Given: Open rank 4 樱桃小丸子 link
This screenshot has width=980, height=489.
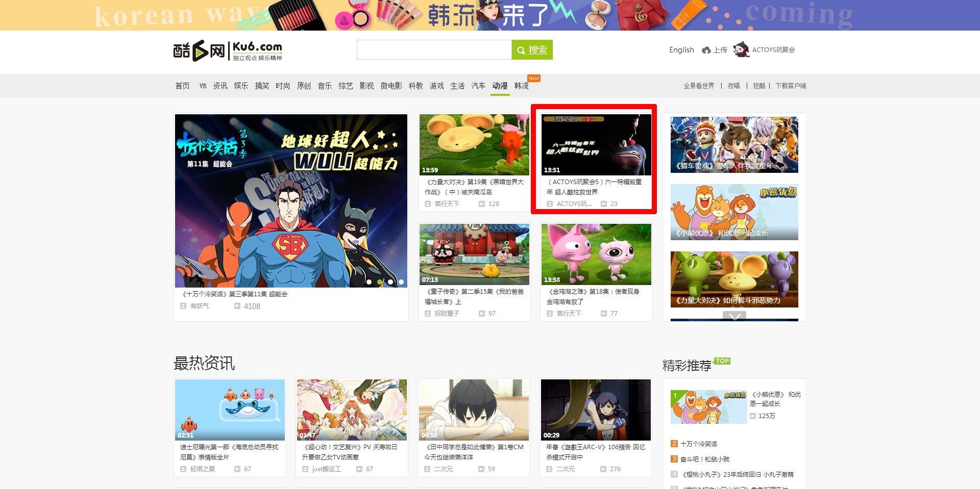Looking at the screenshot, I should [x=737, y=475].
